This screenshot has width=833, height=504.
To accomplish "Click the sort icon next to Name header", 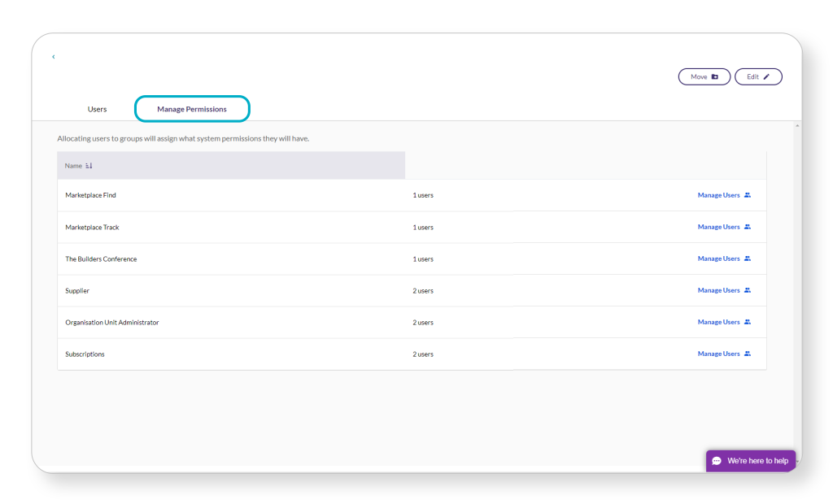I will click(87, 165).
